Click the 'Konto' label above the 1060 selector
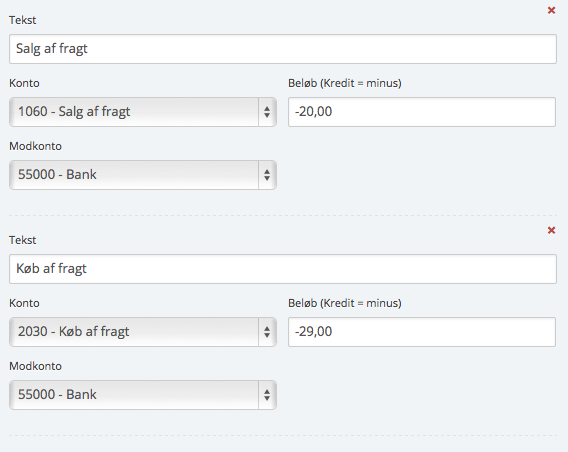 [24, 83]
